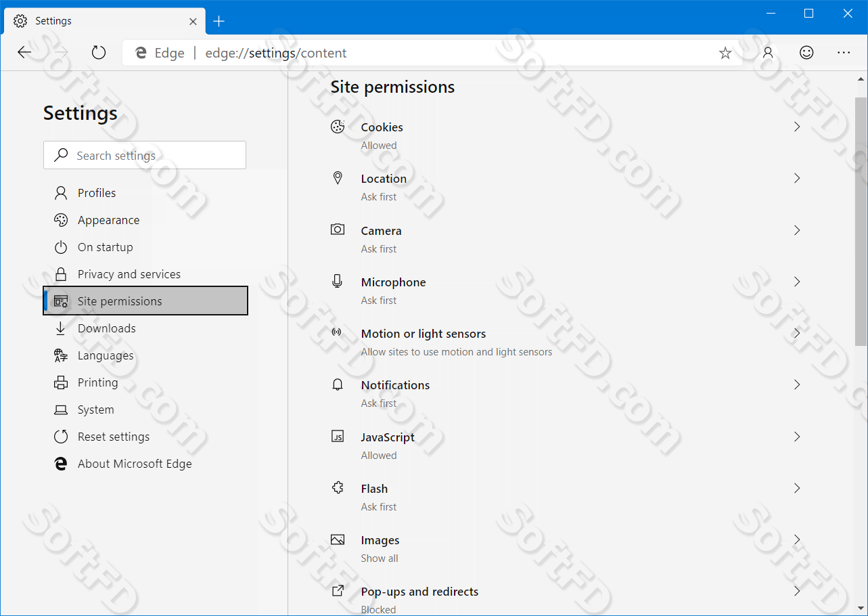Expand JavaScript with its chevron
This screenshot has width=868, height=616.
tap(797, 437)
